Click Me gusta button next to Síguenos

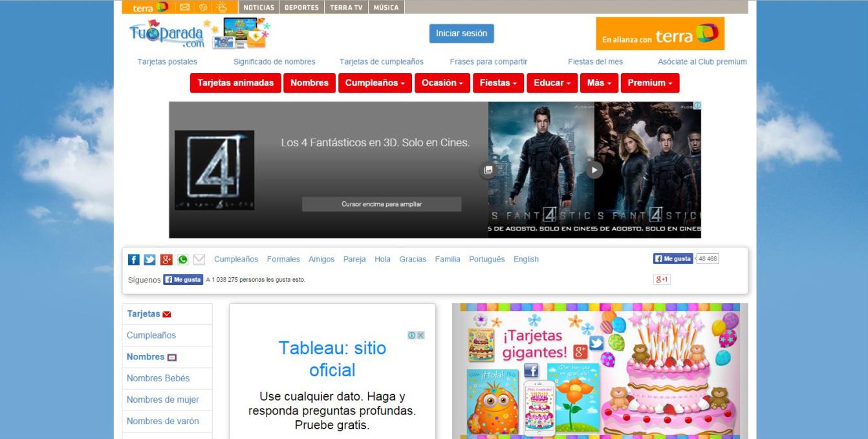[x=183, y=280]
